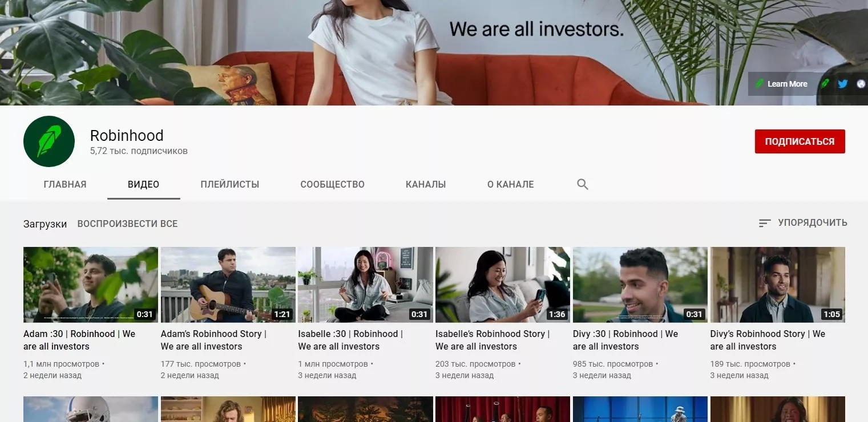Click the "203 тыс. просмотров" view count

coord(475,364)
